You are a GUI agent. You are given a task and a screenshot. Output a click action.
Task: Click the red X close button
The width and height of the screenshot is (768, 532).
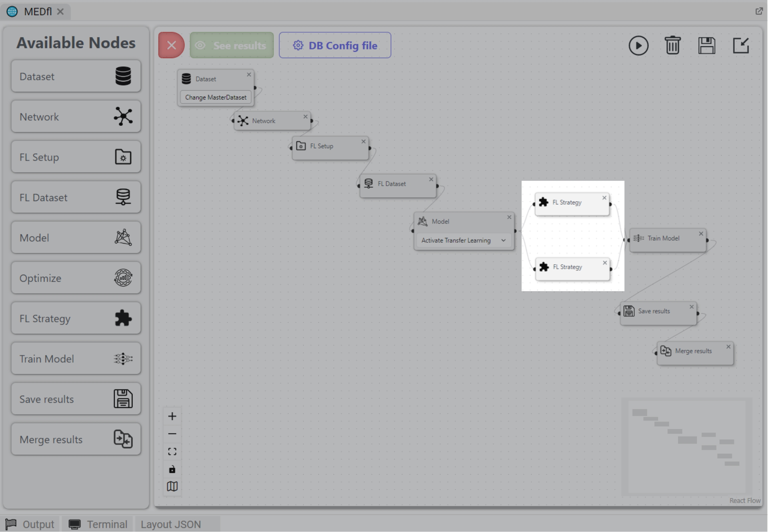[171, 45]
